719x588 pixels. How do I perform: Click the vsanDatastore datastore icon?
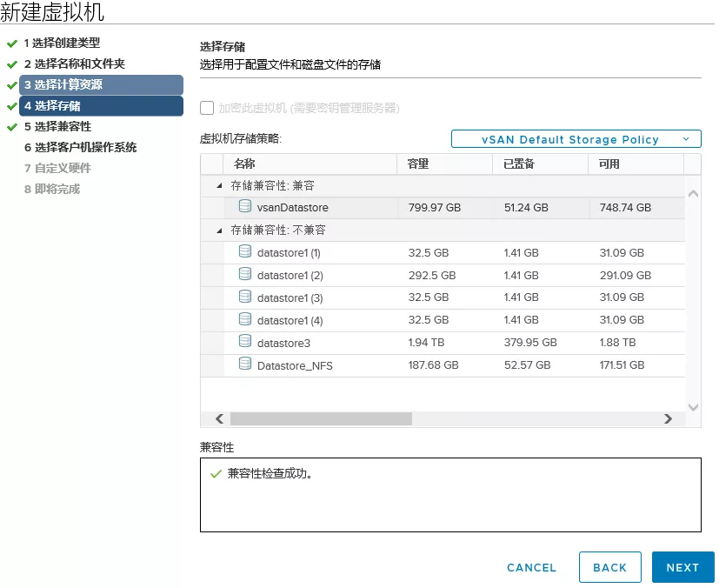(x=244, y=207)
